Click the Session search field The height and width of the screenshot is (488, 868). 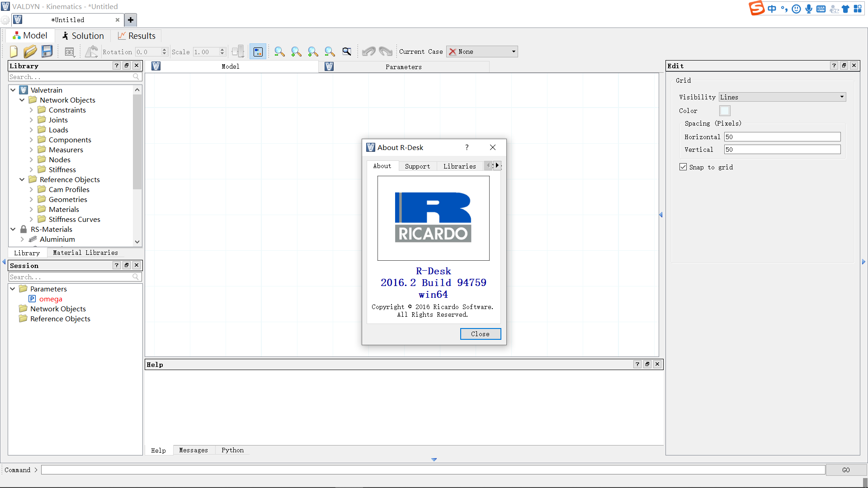coord(75,277)
